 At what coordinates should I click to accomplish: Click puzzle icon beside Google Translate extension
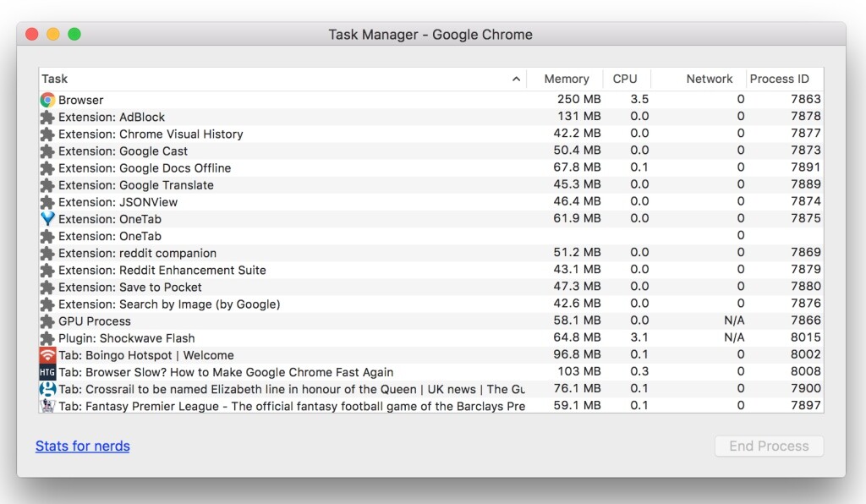coord(47,185)
